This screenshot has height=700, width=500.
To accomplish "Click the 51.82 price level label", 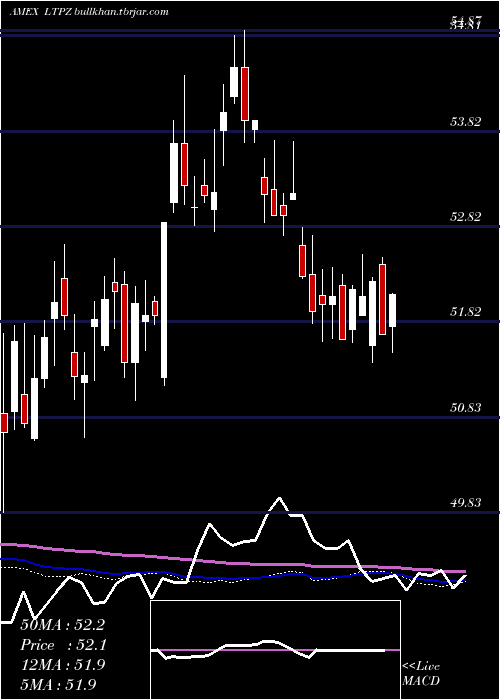I will coord(466,312).
